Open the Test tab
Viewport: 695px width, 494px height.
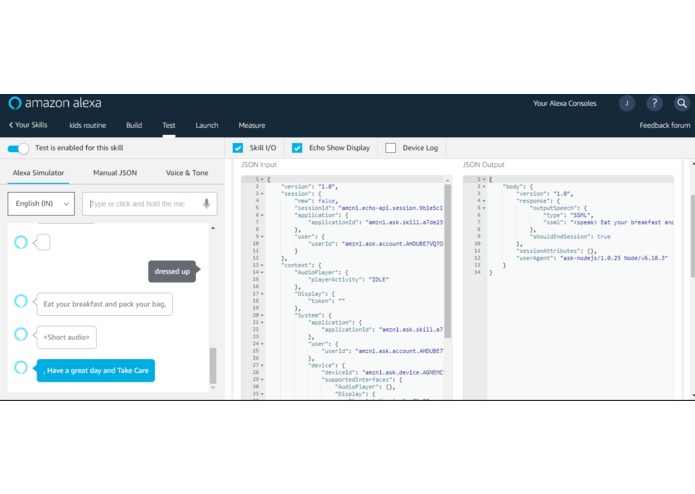pyautogui.click(x=169, y=125)
